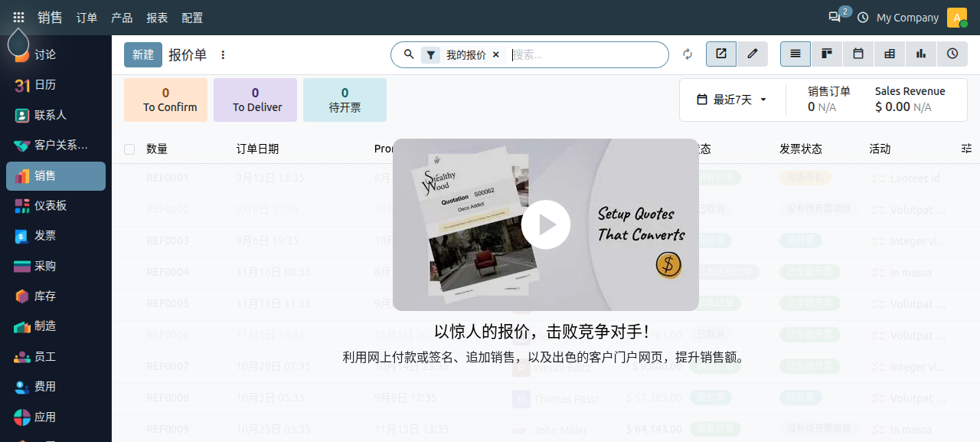Open 采购 app in sidebar

point(56,266)
